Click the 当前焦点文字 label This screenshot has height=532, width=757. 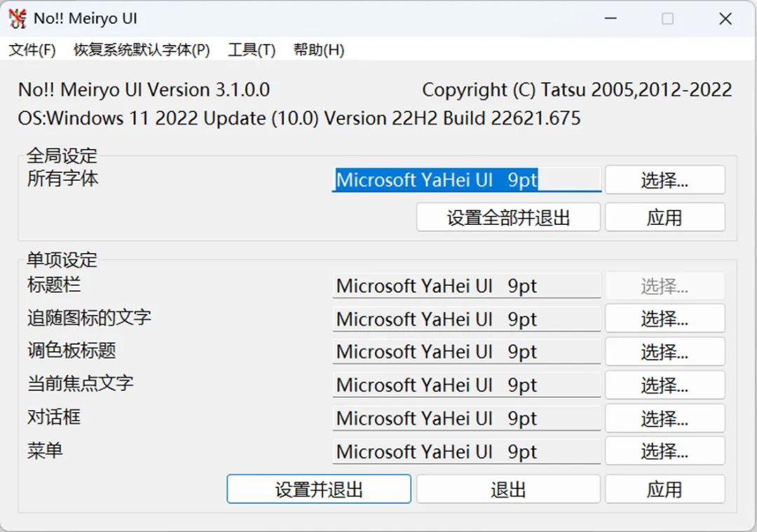(x=81, y=383)
